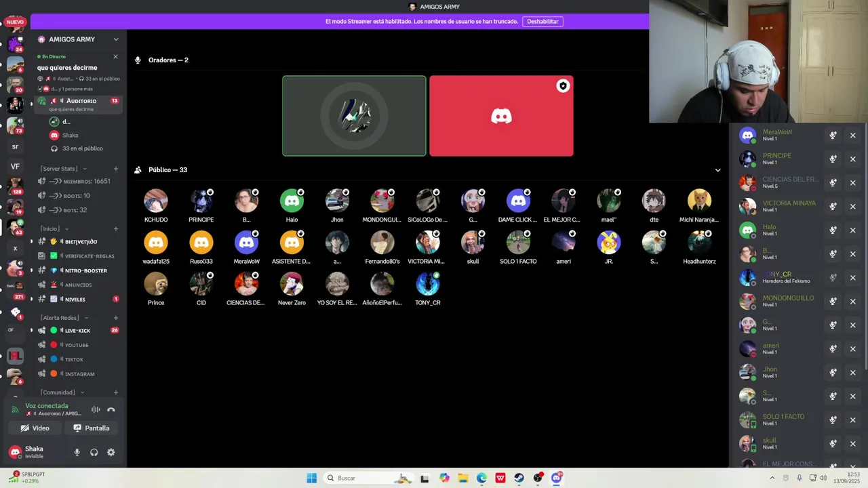
Task: Invite CIENCIAS DEL FR... to speak
Action: pyautogui.click(x=833, y=183)
